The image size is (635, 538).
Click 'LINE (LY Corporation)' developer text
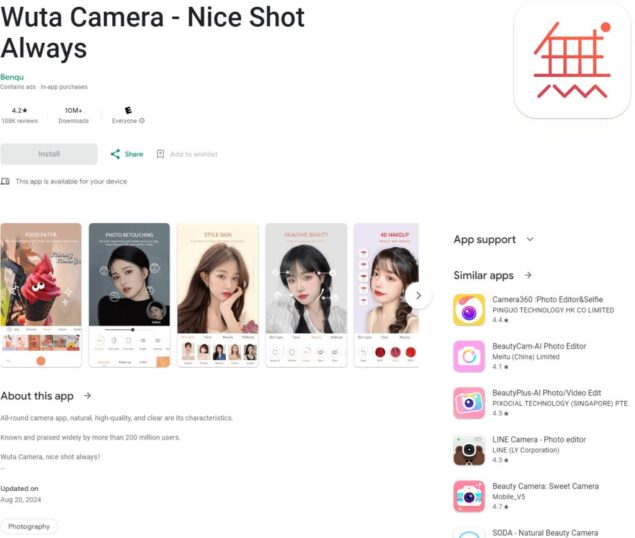point(526,450)
